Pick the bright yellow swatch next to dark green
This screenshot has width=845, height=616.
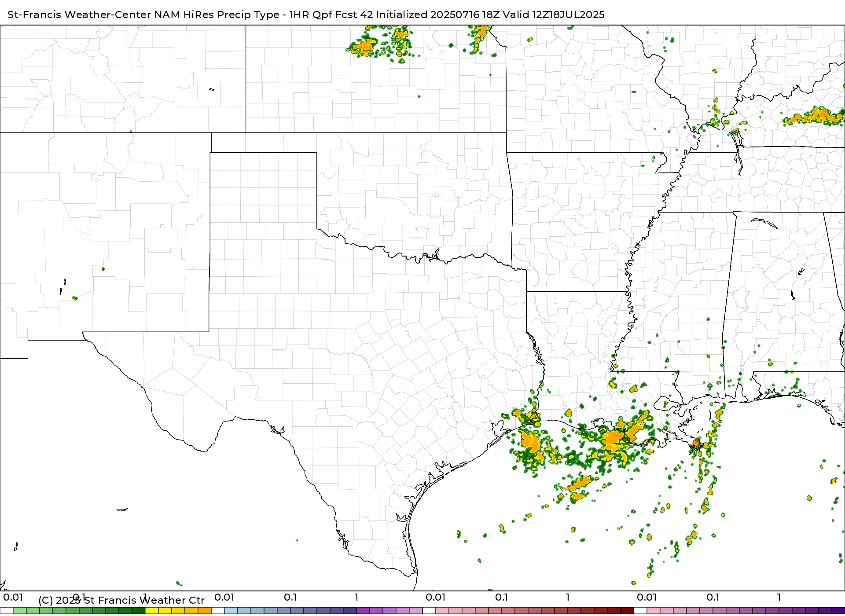coord(152,611)
